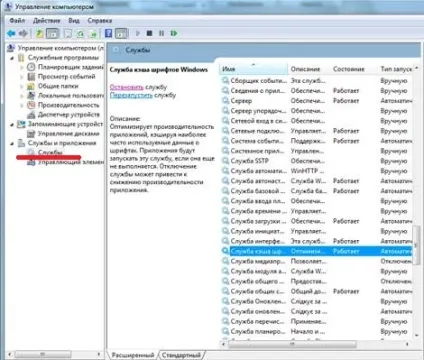This screenshot has height=360, width=424.
Task: Switch to the Стандартный tab
Action: pos(181,355)
